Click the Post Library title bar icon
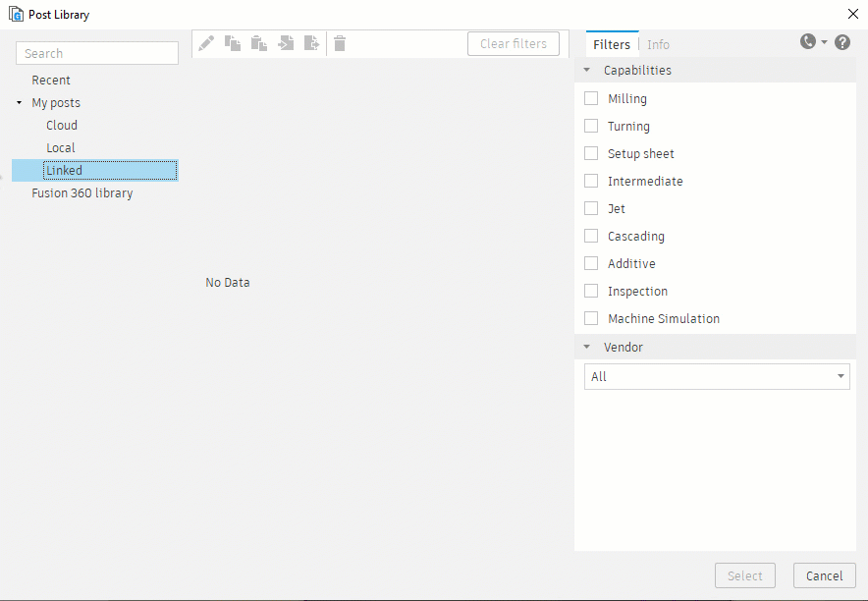 [16, 14]
